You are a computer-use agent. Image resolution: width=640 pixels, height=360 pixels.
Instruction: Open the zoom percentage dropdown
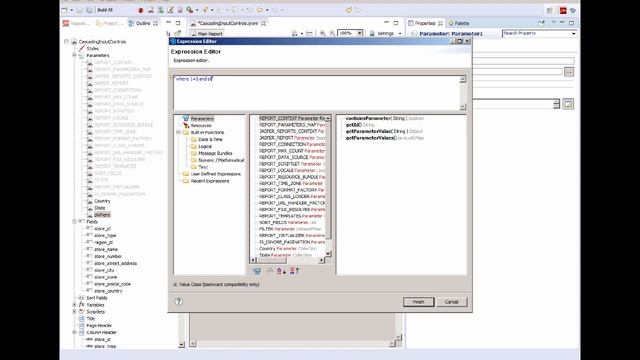pos(359,33)
